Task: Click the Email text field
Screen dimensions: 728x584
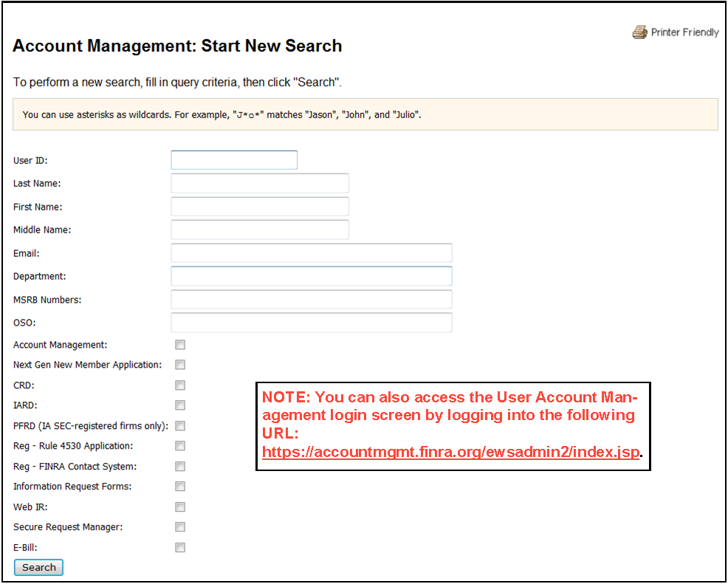Action: point(312,253)
